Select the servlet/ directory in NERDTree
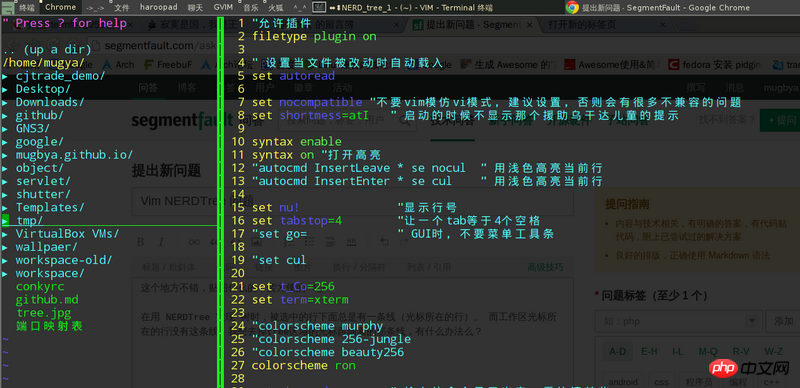This screenshot has height=388, width=800. tap(43, 181)
